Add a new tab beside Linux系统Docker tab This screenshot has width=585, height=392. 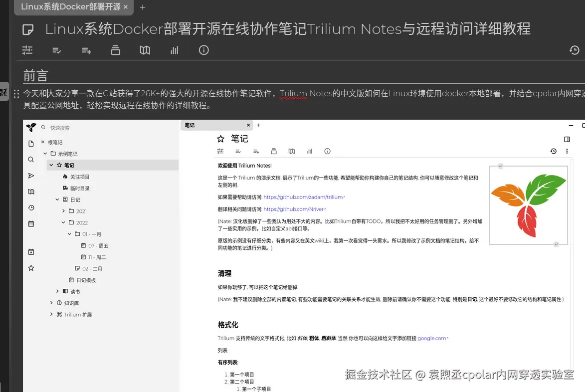(143, 7)
